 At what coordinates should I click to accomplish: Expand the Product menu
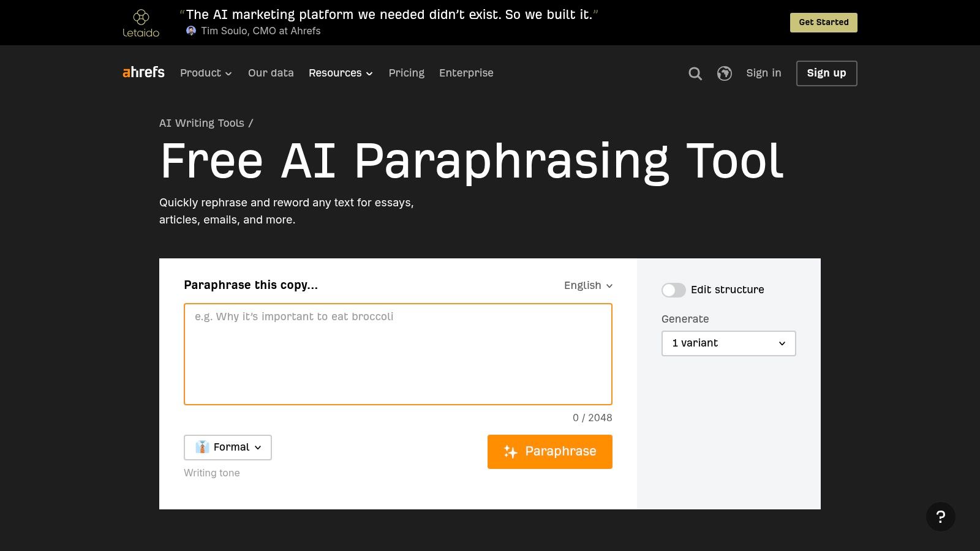click(x=206, y=73)
